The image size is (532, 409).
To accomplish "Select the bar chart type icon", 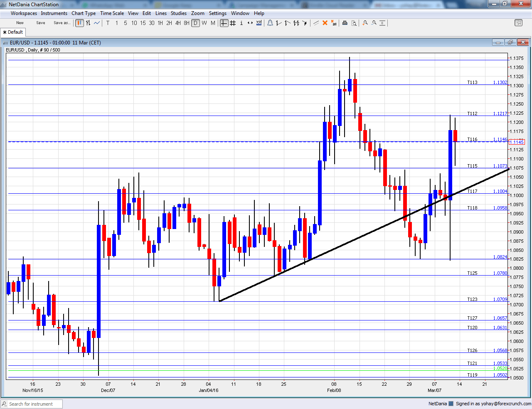I will click(x=88, y=23).
